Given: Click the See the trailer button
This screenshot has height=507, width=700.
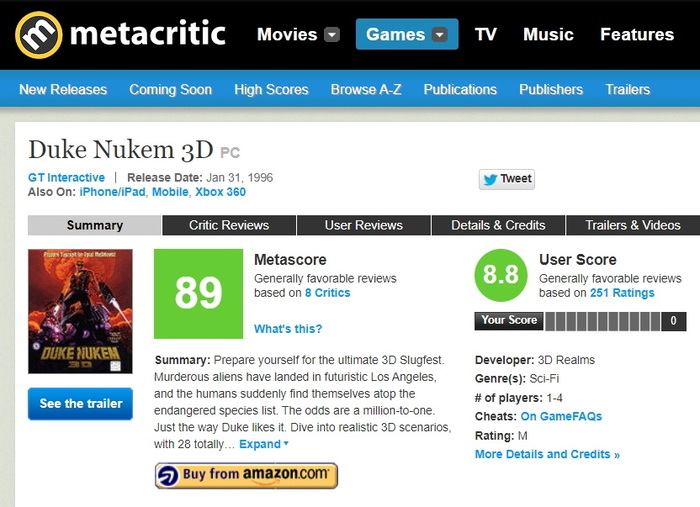Looking at the screenshot, I should point(80,404).
